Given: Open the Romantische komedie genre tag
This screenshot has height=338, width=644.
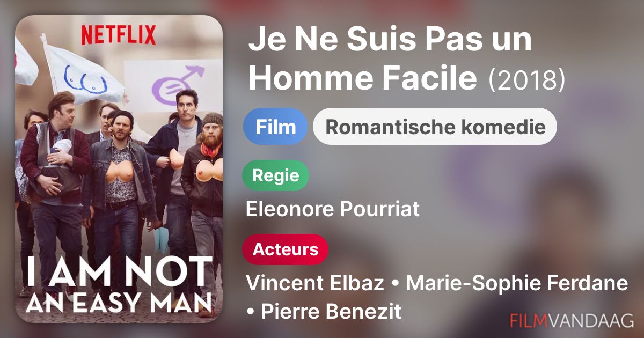Looking at the screenshot, I should click(x=435, y=127).
